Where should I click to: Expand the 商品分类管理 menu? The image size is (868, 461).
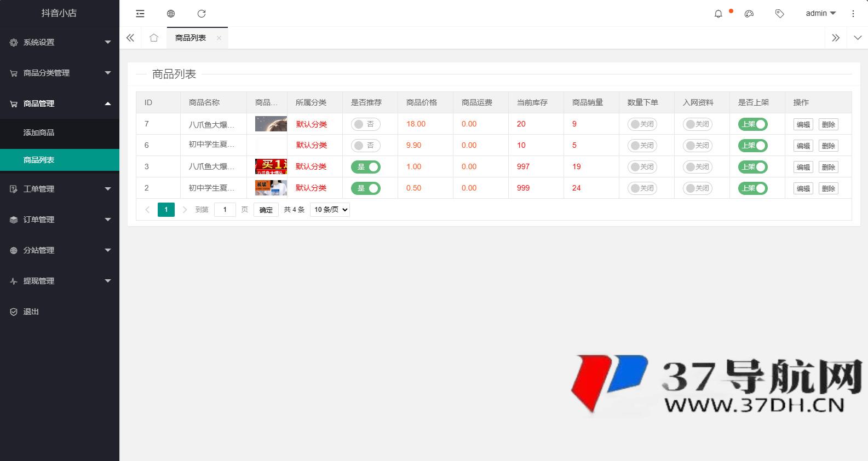[x=60, y=73]
